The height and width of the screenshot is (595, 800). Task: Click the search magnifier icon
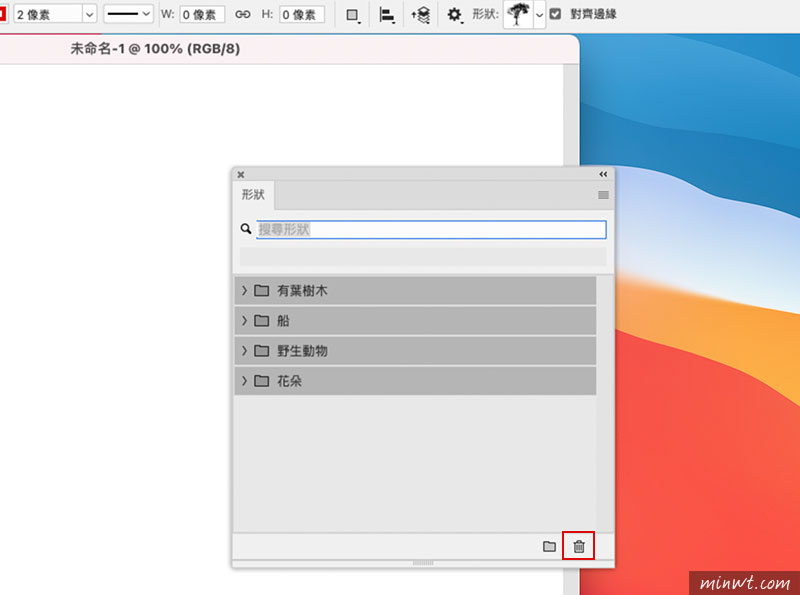click(x=246, y=229)
